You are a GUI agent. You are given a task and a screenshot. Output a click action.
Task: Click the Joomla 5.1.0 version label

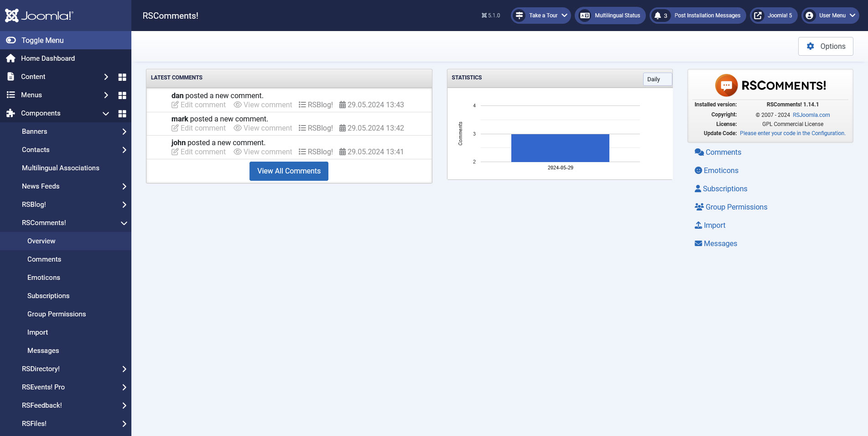pos(491,16)
